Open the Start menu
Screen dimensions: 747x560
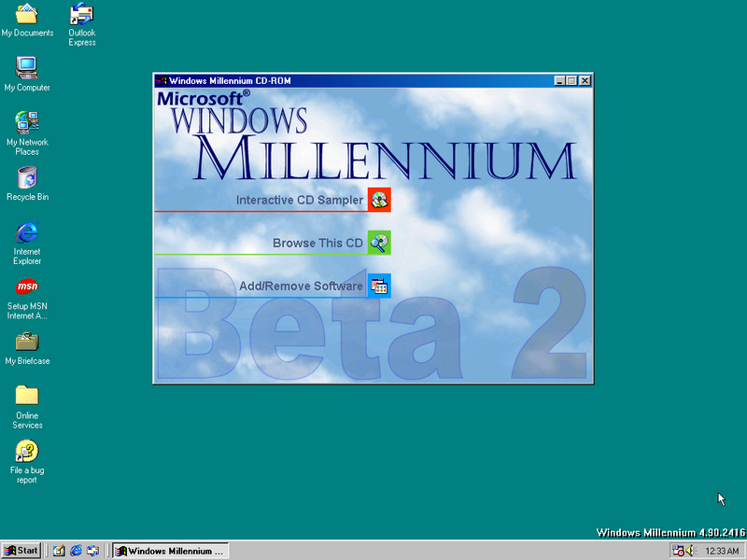21,551
